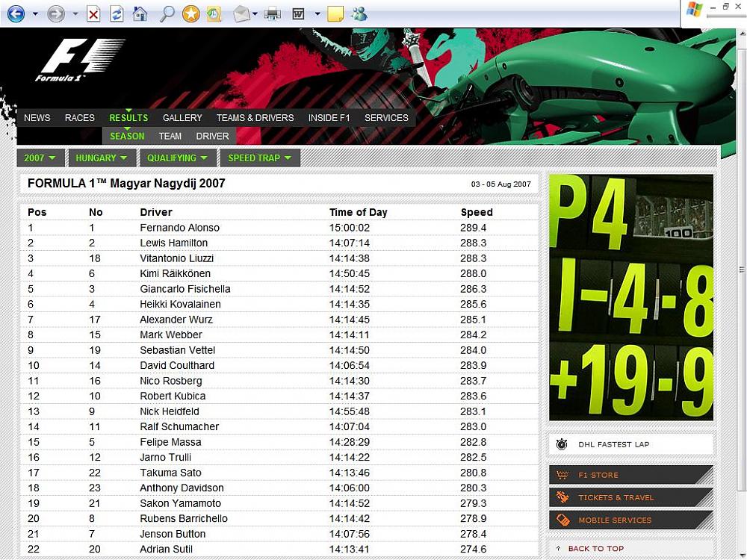Open TEAMS & DRIVERS menu
The image size is (747, 560).
[x=255, y=118]
